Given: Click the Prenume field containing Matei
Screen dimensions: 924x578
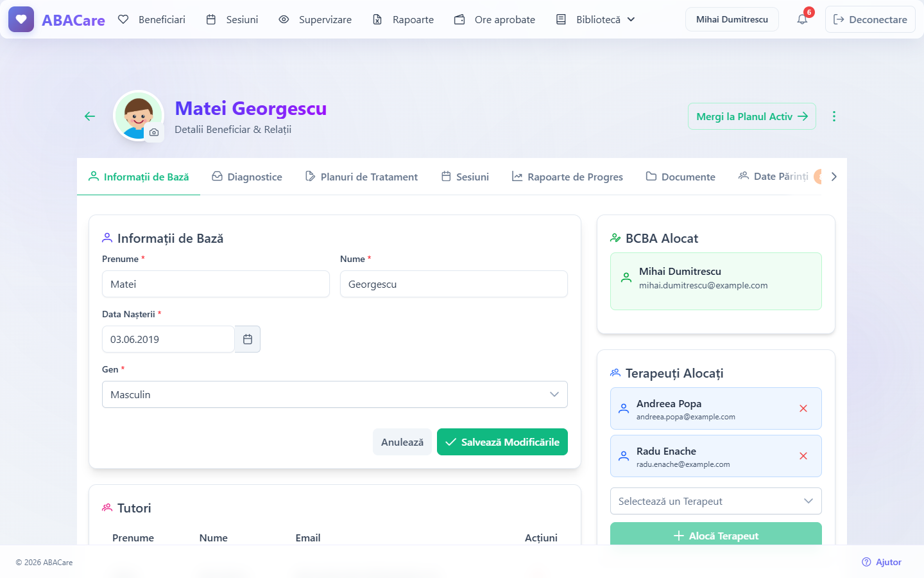Looking at the screenshot, I should click(x=216, y=284).
